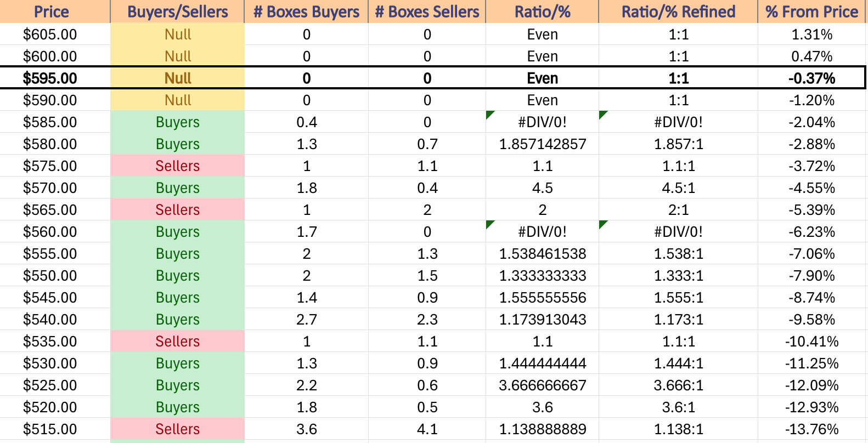This screenshot has height=443, width=868.
Task: Select the Sellers cell in the $515.00 row
Action: click(177, 429)
